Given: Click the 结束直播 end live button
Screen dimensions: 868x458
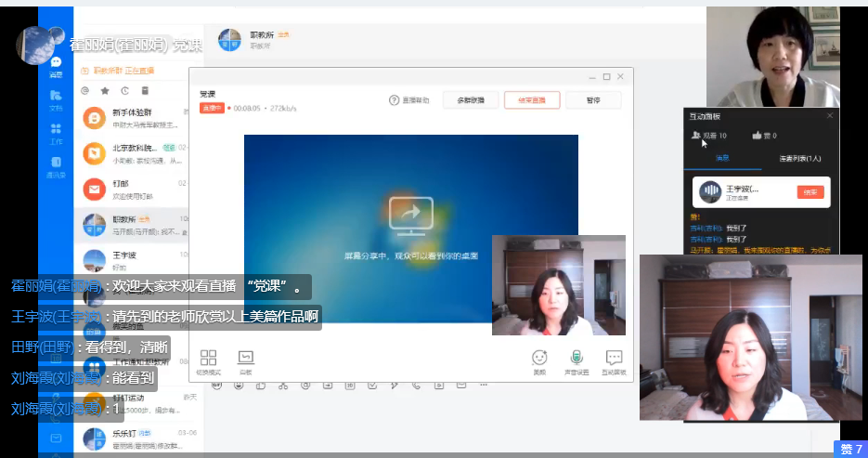Looking at the screenshot, I should click(532, 100).
